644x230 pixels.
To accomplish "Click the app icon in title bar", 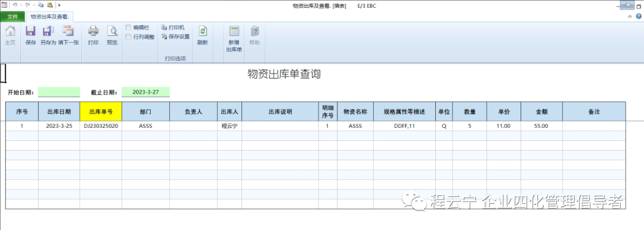I will click(4, 5).
